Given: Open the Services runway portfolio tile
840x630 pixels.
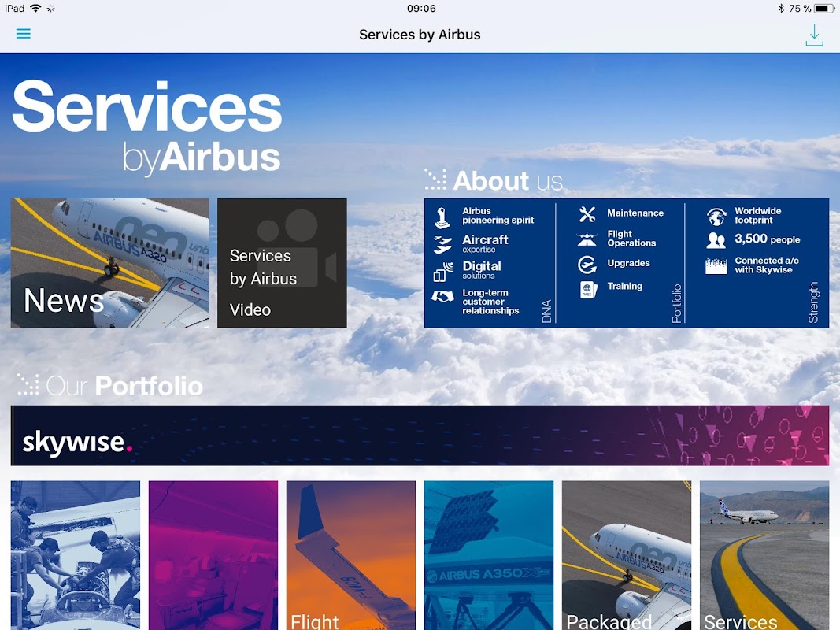Looking at the screenshot, I should click(x=764, y=555).
